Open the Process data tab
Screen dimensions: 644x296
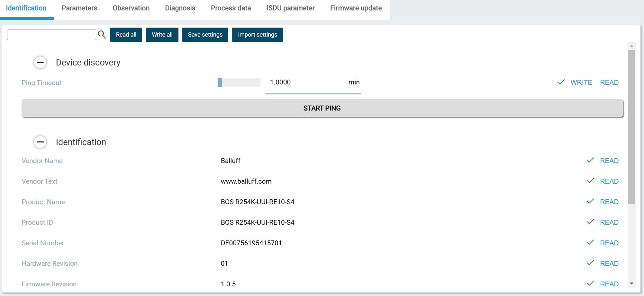tap(231, 8)
